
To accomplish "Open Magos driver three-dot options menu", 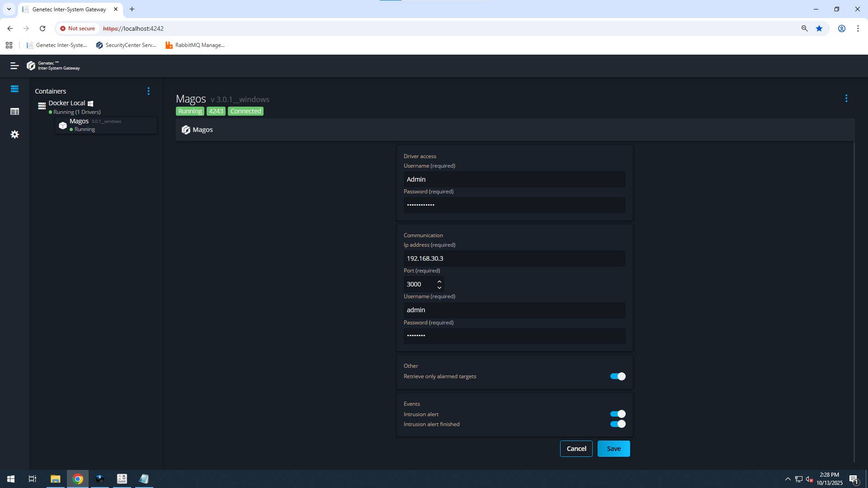I will point(846,99).
